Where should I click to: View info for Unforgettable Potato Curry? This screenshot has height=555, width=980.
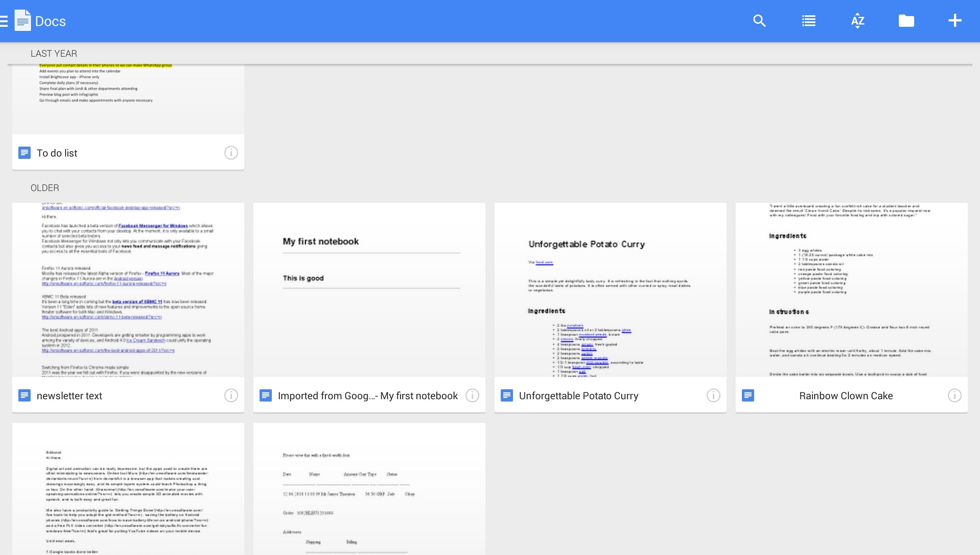click(x=713, y=395)
